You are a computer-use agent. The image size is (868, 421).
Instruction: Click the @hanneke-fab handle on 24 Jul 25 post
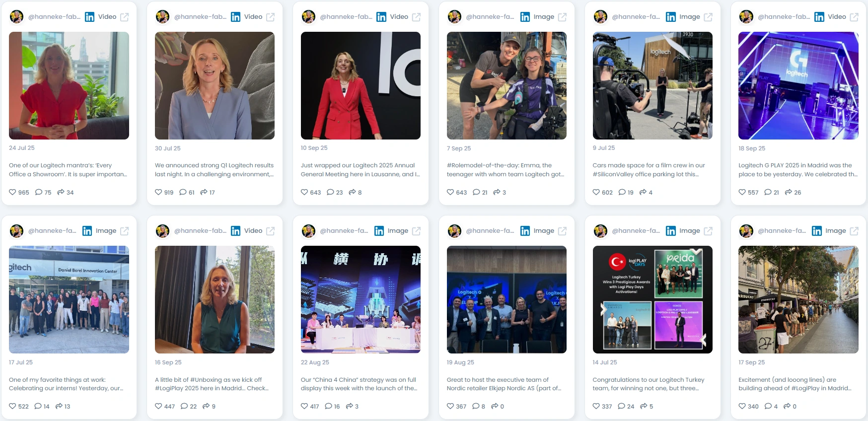pos(54,17)
